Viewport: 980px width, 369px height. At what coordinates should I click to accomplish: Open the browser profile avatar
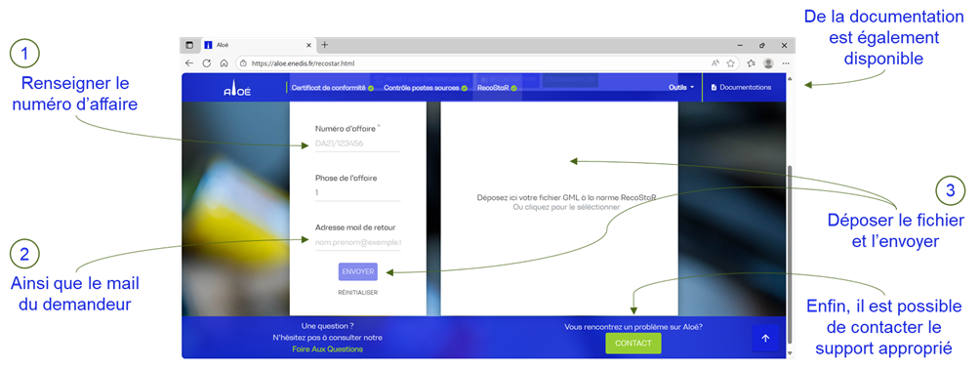point(768,63)
